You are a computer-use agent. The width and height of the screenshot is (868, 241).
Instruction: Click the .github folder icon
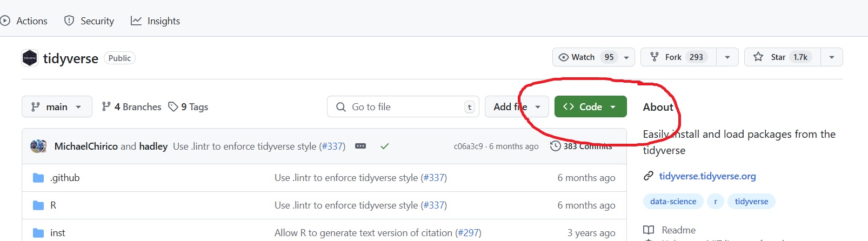[38, 178]
